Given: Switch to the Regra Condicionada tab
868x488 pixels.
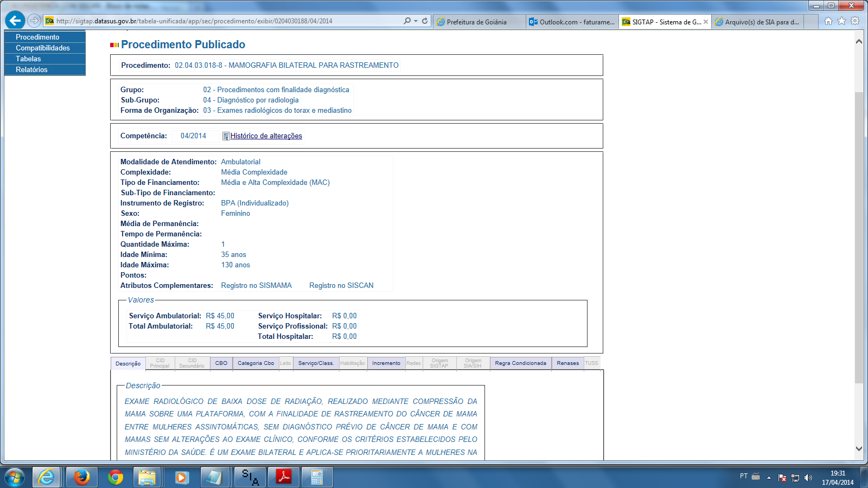Looking at the screenshot, I should [520, 363].
